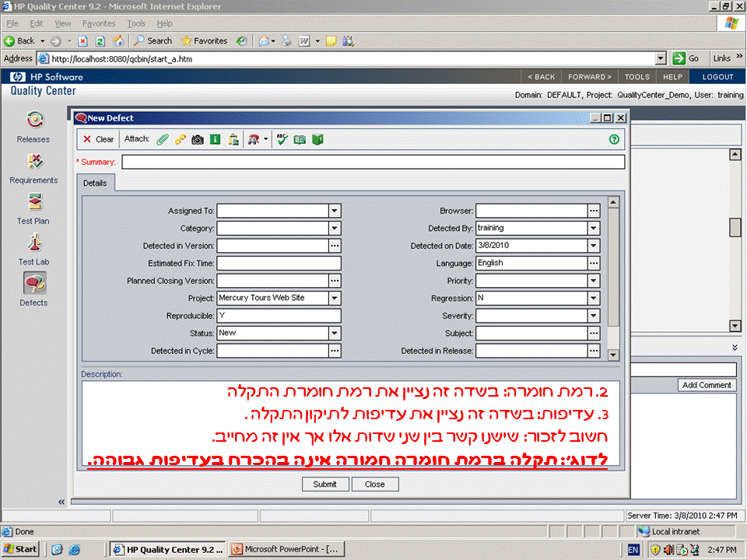747x560 pixels.
Task: Open the Test Lab module
Action: coord(33,250)
